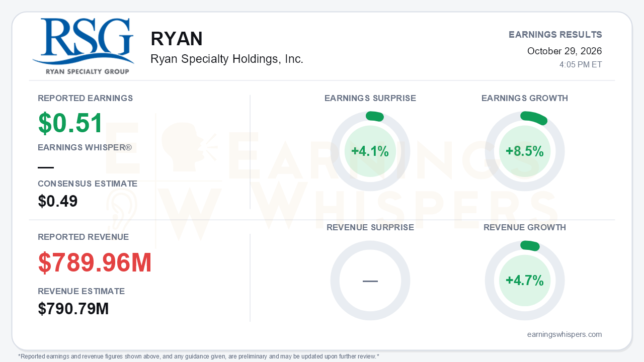Click the EARNINGS GROWTH heading
The image size is (644, 362).
tap(525, 98)
